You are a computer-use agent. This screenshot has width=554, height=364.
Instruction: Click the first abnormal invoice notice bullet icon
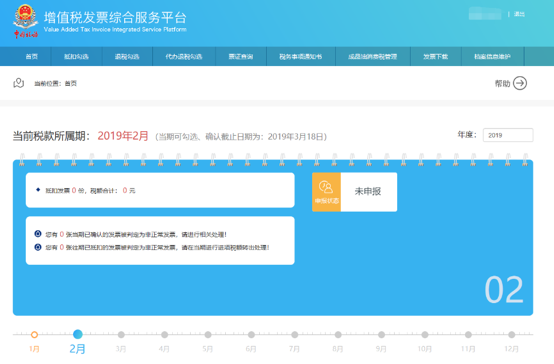pos(38,234)
